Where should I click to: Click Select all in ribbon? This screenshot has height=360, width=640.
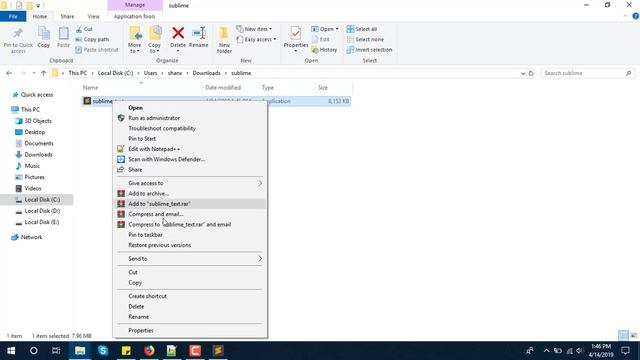[362, 29]
